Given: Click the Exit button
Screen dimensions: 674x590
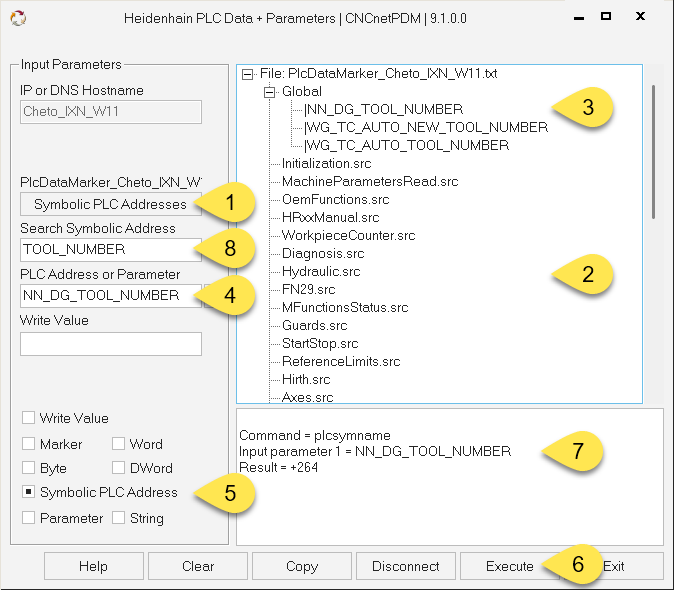Looking at the screenshot, I should tap(614, 566).
